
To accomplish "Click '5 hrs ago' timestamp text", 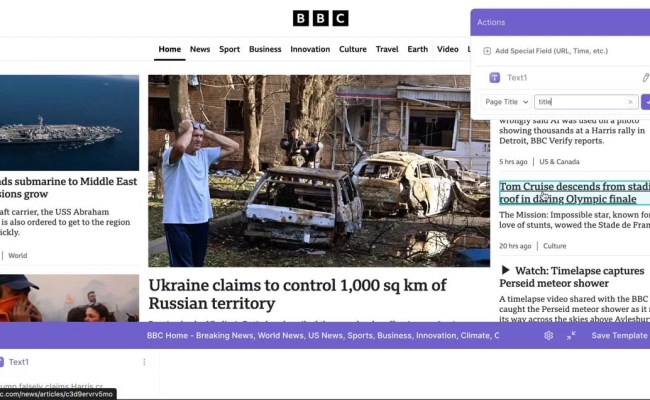I will tap(513, 162).
